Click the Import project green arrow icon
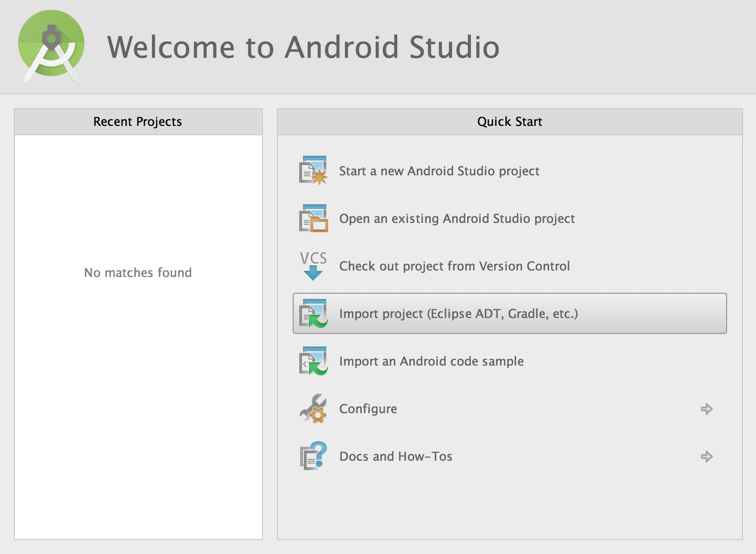This screenshot has width=756, height=554. (313, 313)
